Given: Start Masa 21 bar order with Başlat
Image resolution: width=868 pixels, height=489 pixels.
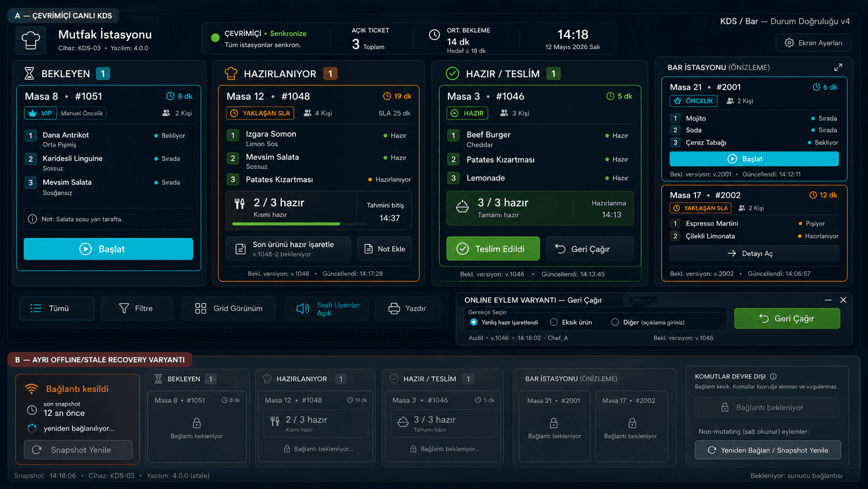Looking at the screenshot, I should [x=754, y=159].
